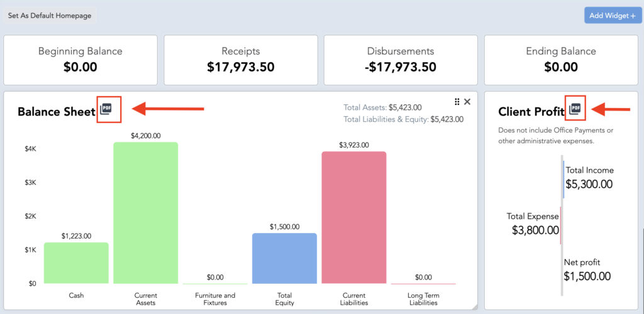
Task: Close the Balance Sheet widget
Action: pyautogui.click(x=467, y=102)
